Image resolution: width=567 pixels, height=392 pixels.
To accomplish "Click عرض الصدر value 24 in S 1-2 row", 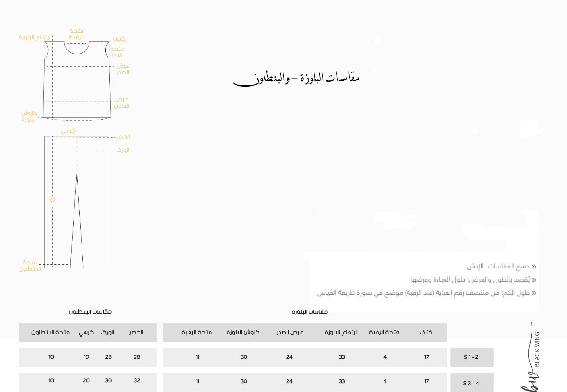I will coord(289,357).
